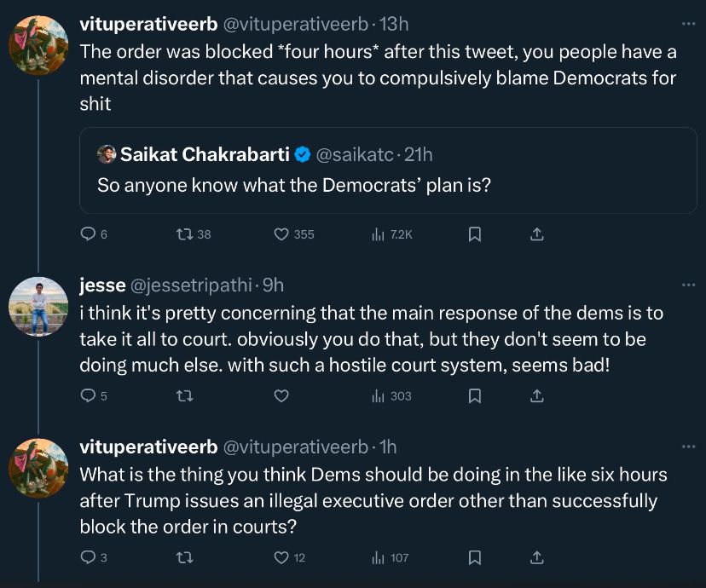Like the last tweet with 12 likes
This screenshot has width=706, height=588.
coord(281,557)
